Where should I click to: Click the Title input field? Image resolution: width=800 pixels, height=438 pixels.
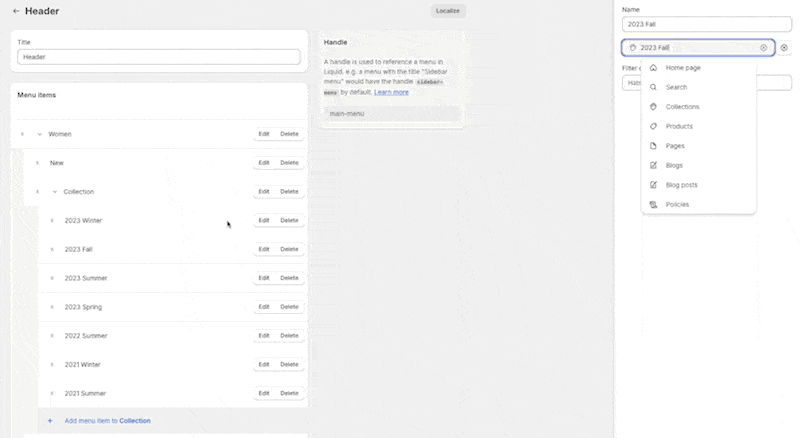coord(159,58)
